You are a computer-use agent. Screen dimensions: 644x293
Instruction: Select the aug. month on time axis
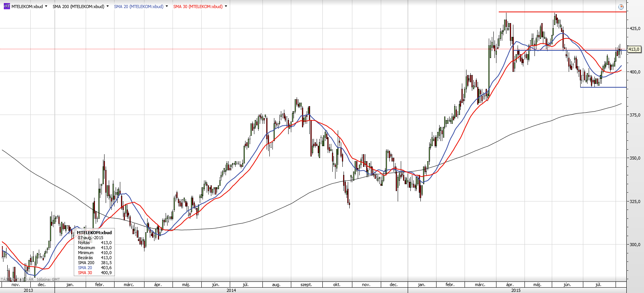pos(276,285)
